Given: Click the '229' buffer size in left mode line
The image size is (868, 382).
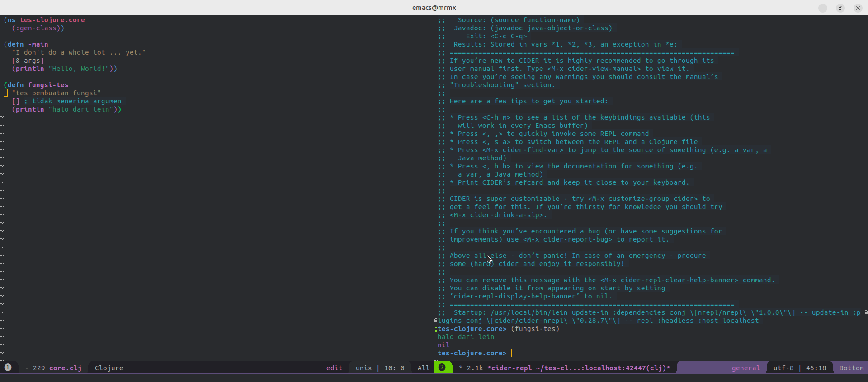Looking at the screenshot, I should pos(39,368).
